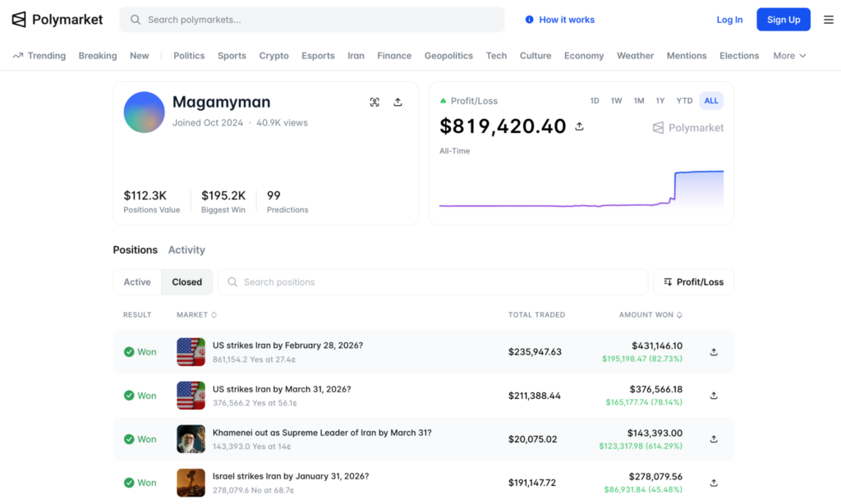
Task: Click the info icon beside How it works
Action: [530, 20]
